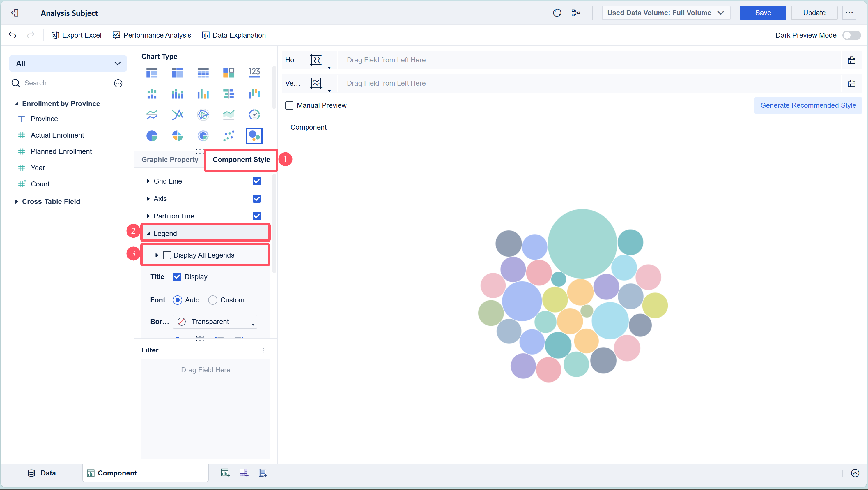Check the Display All Legends checkbox
Screen dimensions: 868x490
(x=167, y=255)
